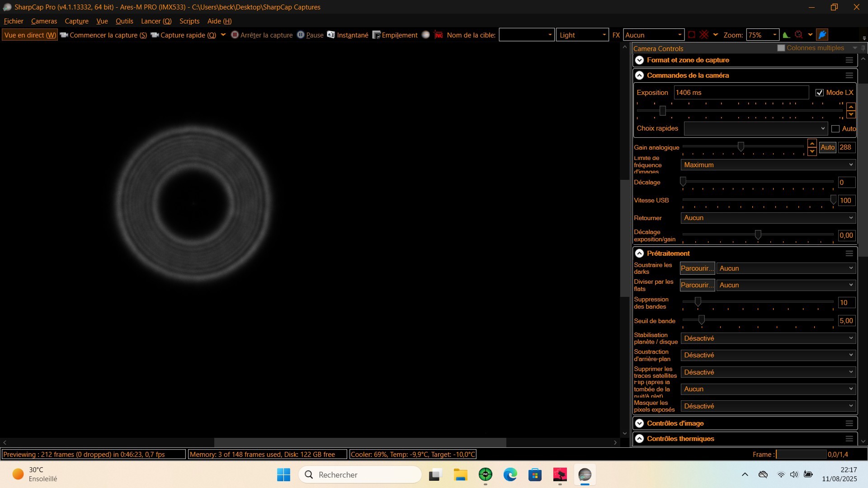
Task: Click the Suppression des bandes slider handle
Action: 698,301
